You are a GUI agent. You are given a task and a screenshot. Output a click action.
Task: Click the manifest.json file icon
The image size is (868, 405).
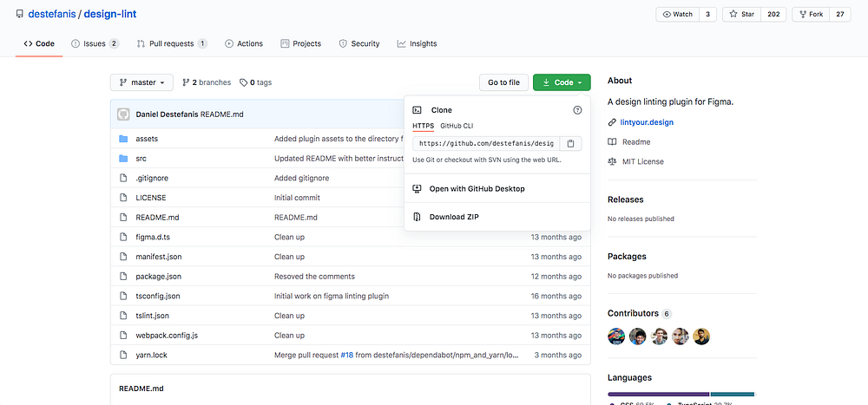point(123,257)
